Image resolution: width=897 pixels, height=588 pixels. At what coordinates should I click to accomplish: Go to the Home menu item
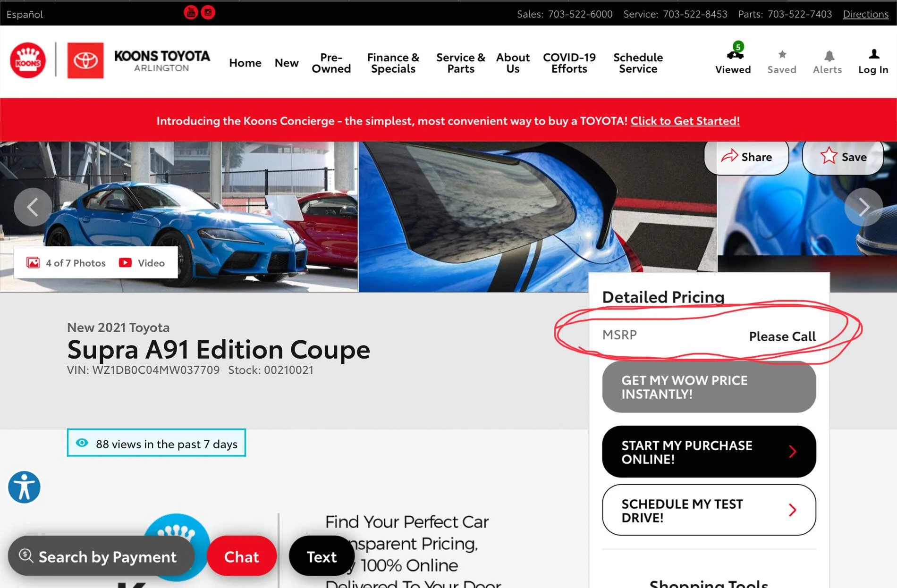pos(245,63)
